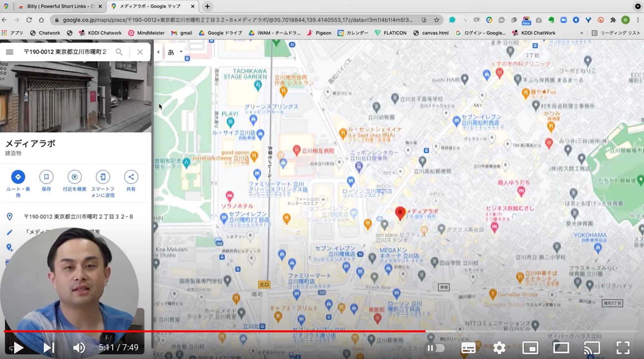Click the browser back arrow
The height and width of the screenshot is (359, 644).
coord(5,20)
